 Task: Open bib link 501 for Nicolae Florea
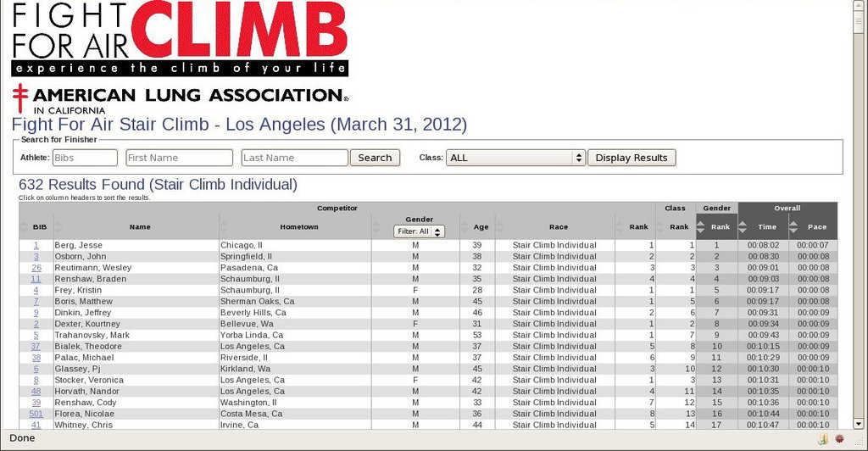(x=36, y=414)
